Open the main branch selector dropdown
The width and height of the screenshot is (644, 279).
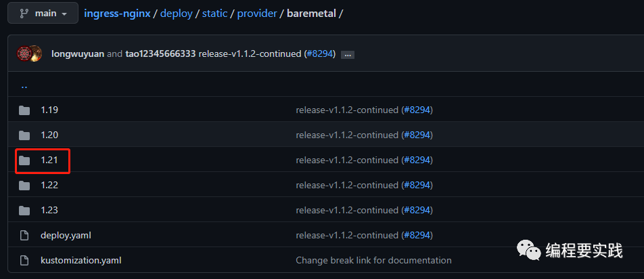pos(41,14)
